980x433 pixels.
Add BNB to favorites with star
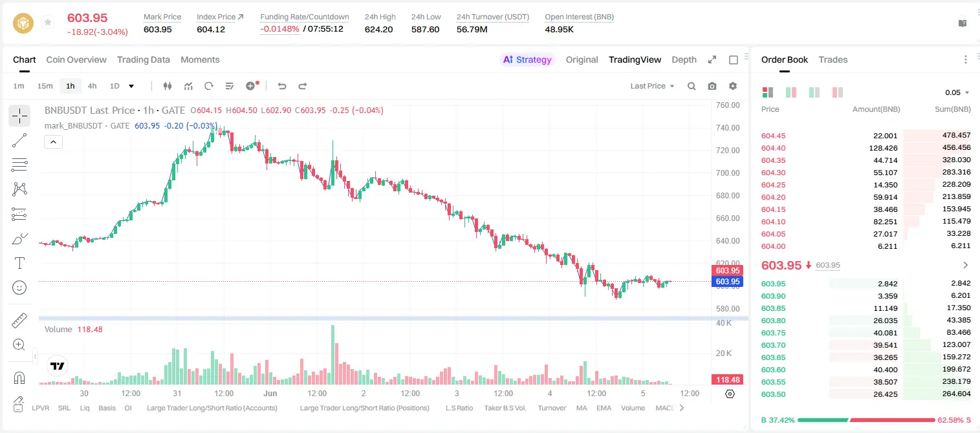[48, 23]
